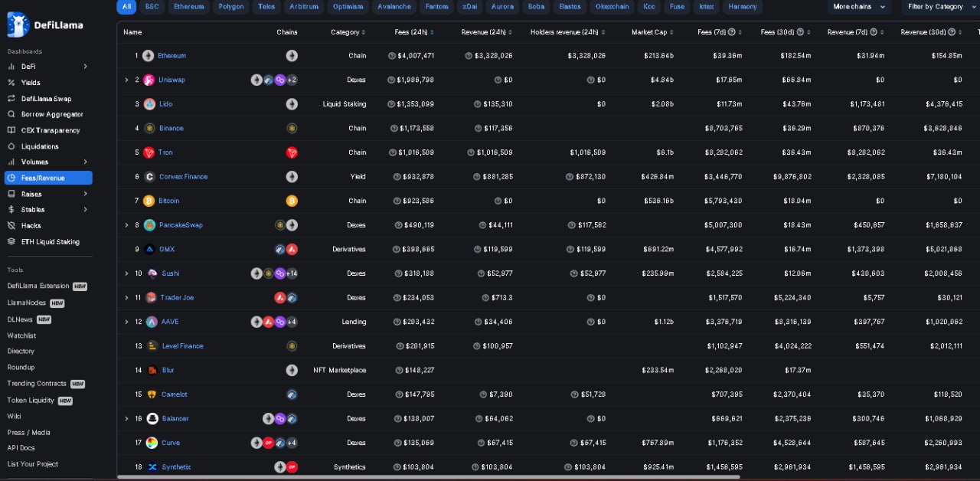
Task: Expand the Sushi row
Action: pyautogui.click(x=126, y=273)
